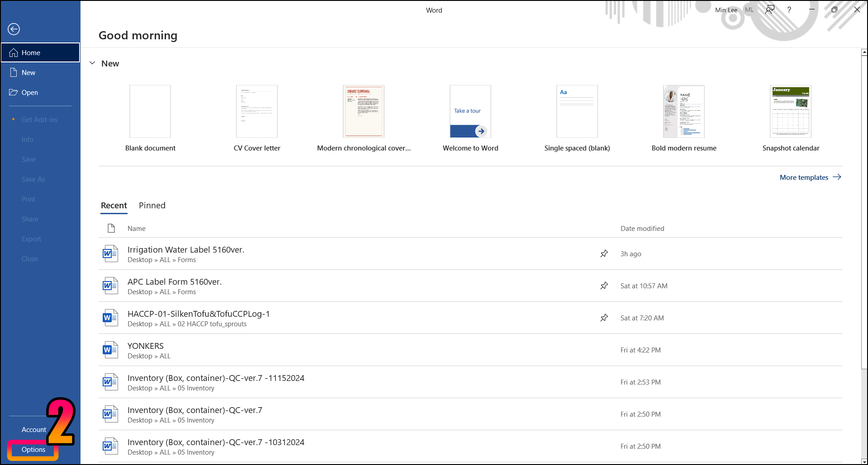Click the document type icon in list header
868x465 pixels.
pyautogui.click(x=111, y=228)
